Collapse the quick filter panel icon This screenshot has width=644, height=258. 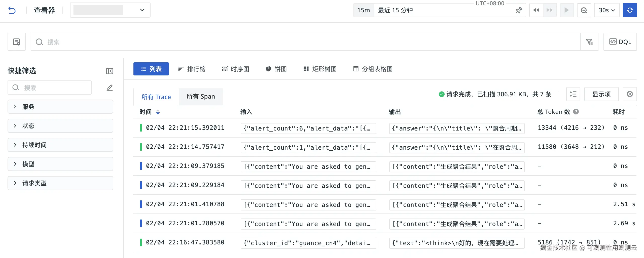110,71
